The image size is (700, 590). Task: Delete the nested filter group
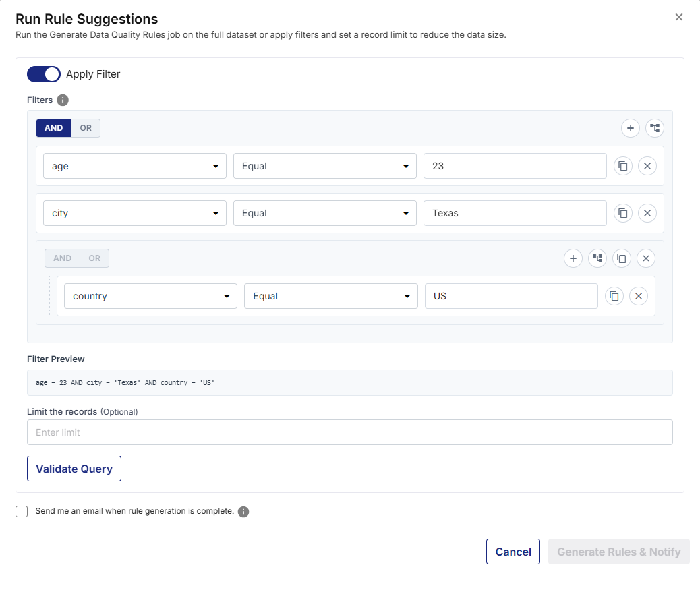(x=645, y=258)
